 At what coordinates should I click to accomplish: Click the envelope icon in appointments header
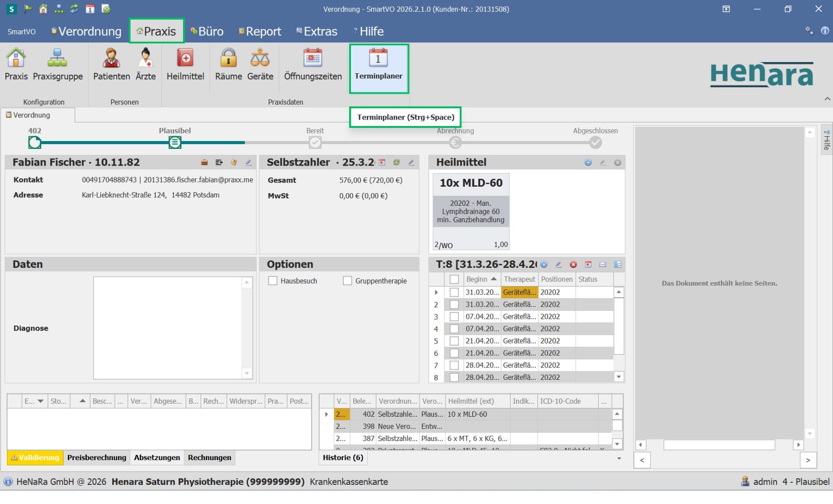(602, 265)
